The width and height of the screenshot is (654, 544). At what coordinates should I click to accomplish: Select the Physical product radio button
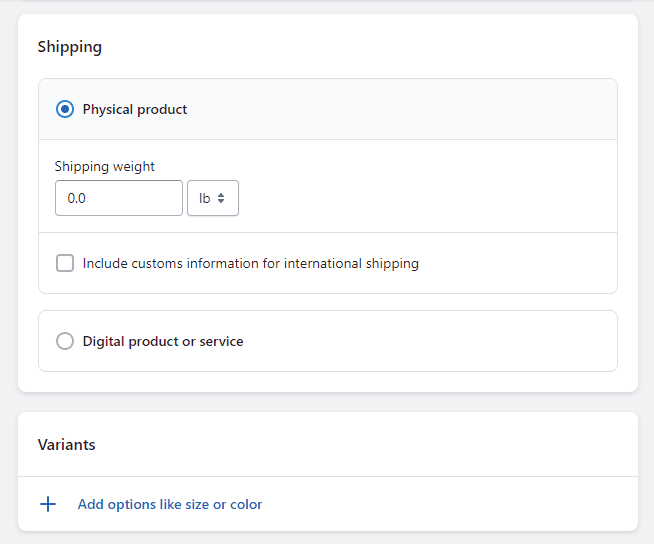(x=65, y=109)
